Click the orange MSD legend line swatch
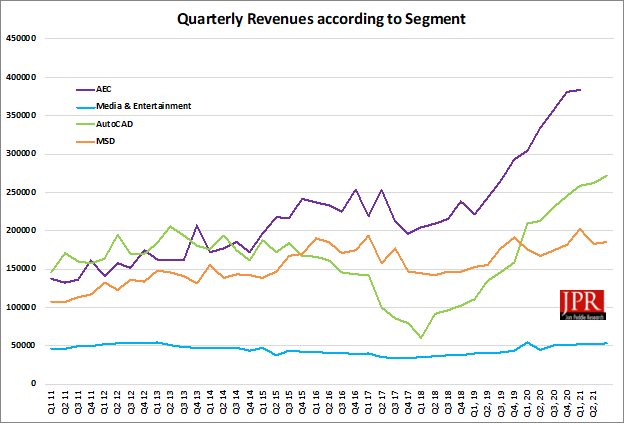The image size is (624, 424). point(85,142)
